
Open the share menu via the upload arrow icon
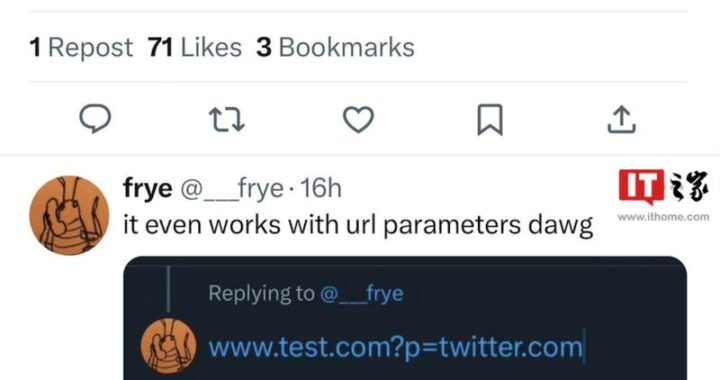[x=622, y=119]
